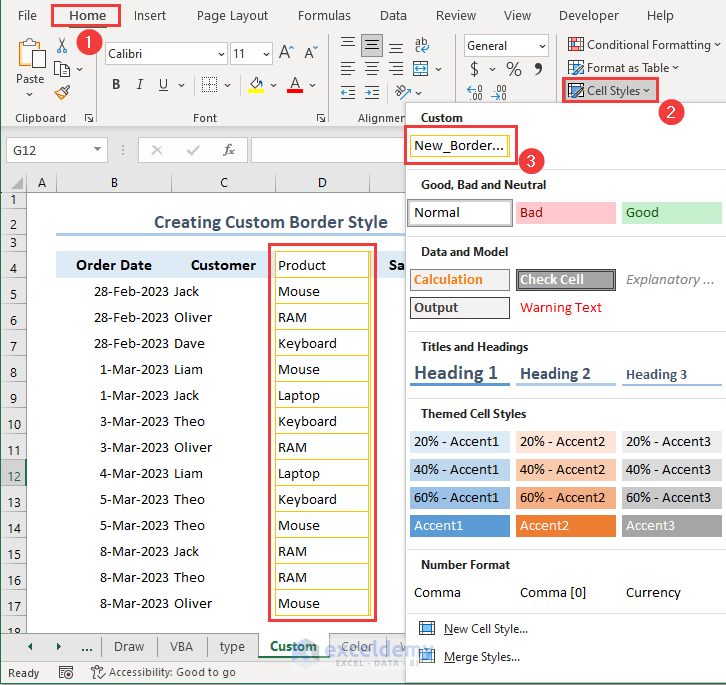Click the Fill Color bucket icon
The width and height of the screenshot is (726, 685).
tap(257, 85)
